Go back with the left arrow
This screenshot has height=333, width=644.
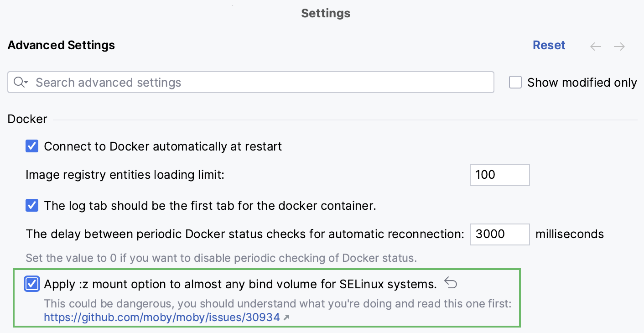596,46
